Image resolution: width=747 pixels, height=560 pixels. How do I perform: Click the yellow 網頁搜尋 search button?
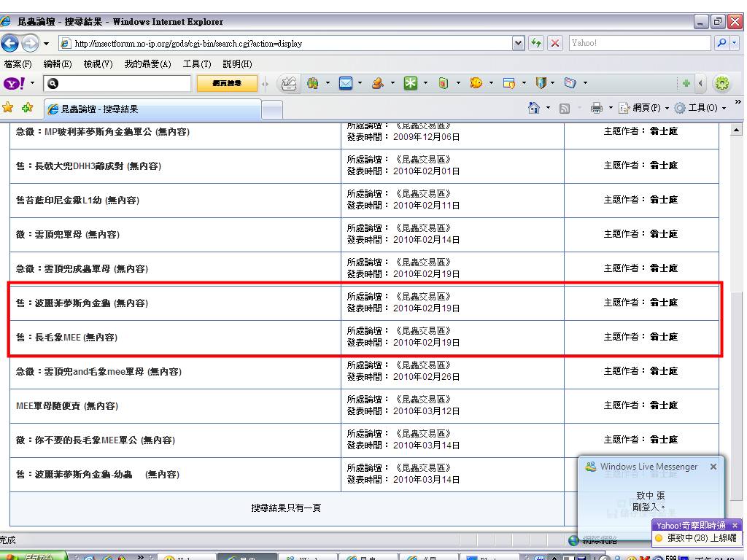click(x=227, y=83)
